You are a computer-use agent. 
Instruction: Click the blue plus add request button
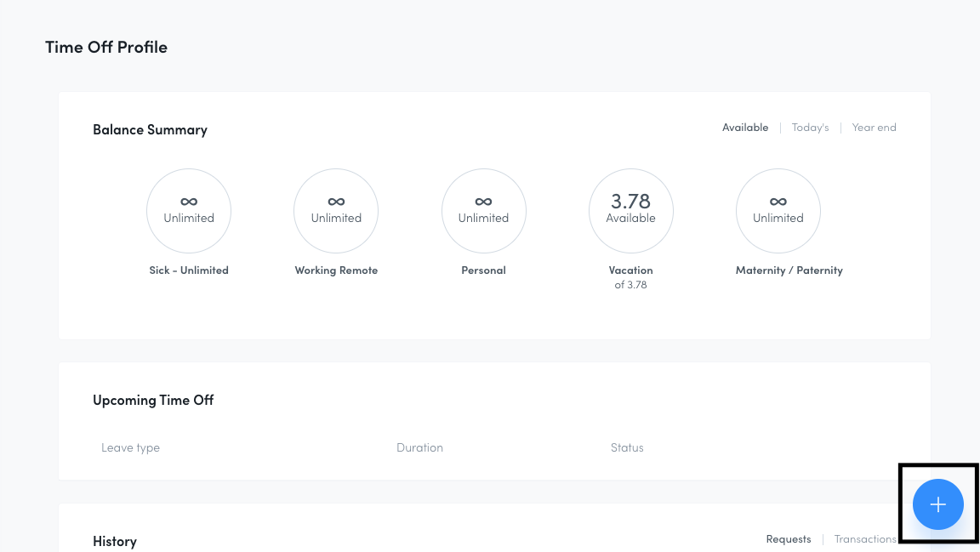click(937, 504)
